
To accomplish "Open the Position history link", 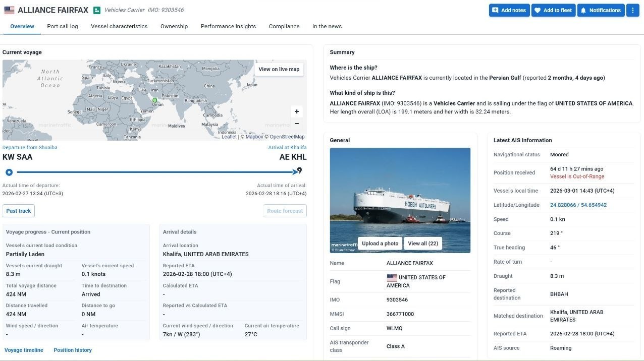I will click(x=73, y=350).
